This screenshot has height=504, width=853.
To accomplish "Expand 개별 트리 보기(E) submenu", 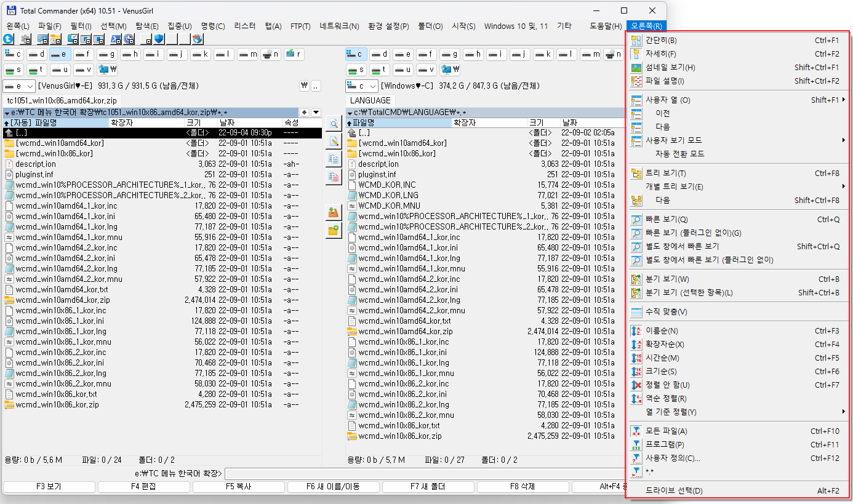I will 737,187.
